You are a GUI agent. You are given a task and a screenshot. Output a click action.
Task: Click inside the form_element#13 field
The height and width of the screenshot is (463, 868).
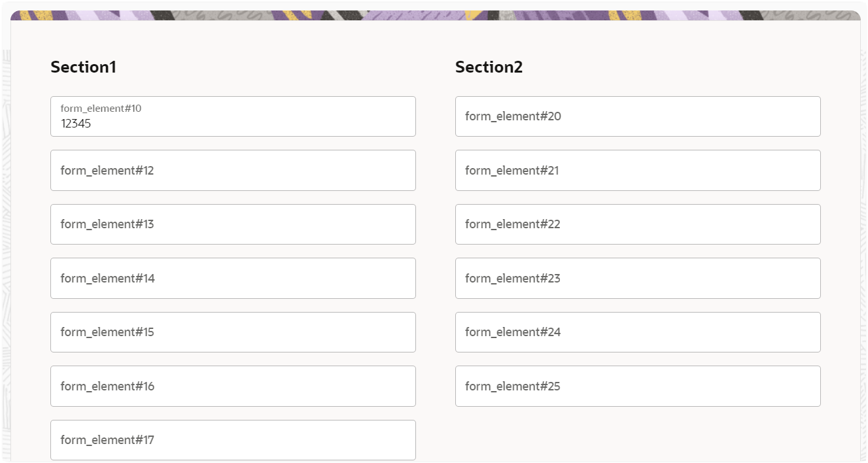tap(233, 224)
